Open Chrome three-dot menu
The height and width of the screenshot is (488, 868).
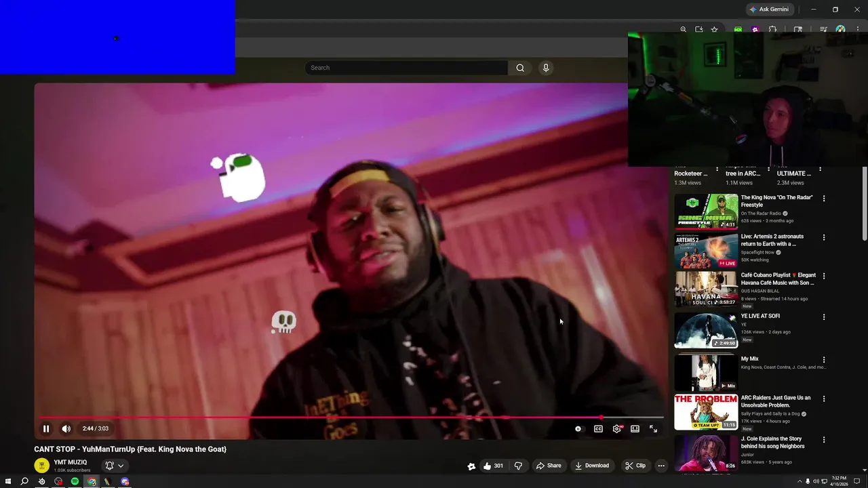pyautogui.click(x=857, y=29)
